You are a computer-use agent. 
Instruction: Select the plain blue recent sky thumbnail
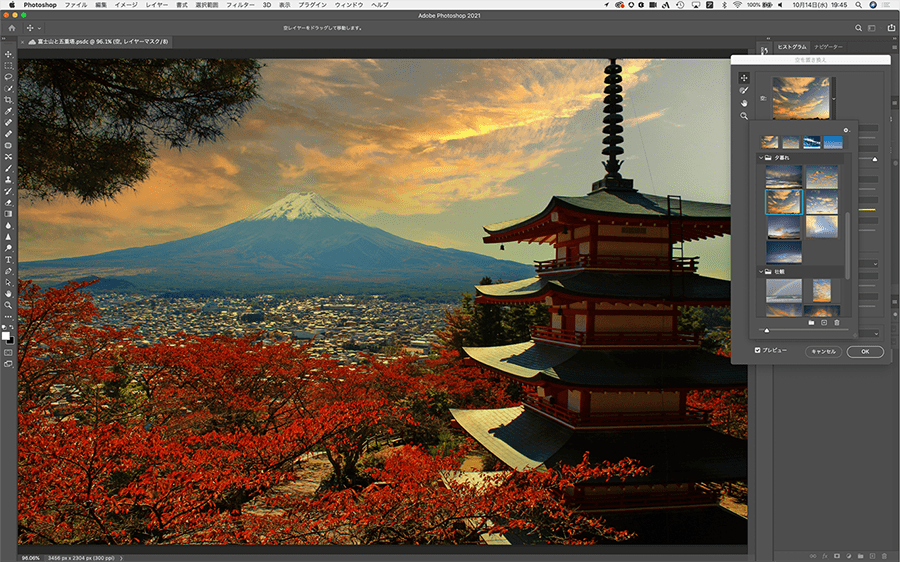tap(833, 142)
